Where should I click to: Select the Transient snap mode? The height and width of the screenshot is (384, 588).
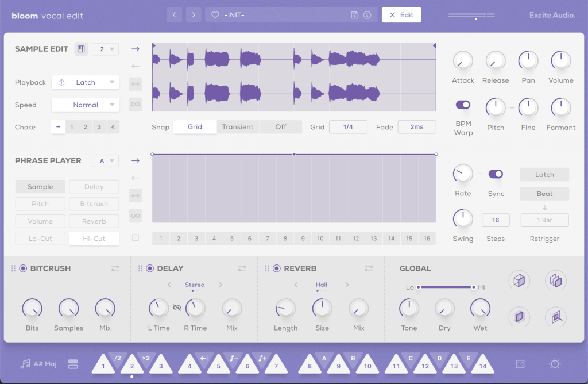[238, 127]
